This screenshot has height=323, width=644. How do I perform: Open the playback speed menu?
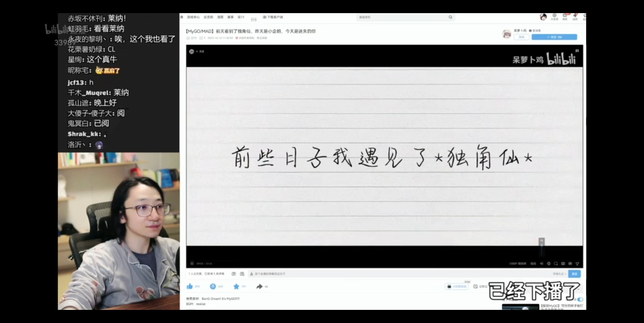tap(533, 264)
